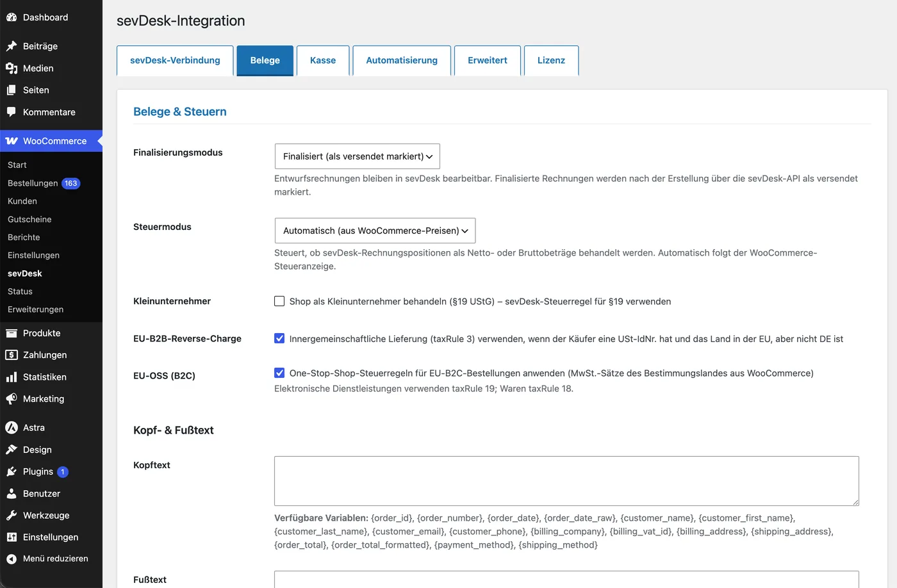Screen dimensions: 897x588
Task: Click inside the Kopftext text area
Action: click(x=566, y=481)
